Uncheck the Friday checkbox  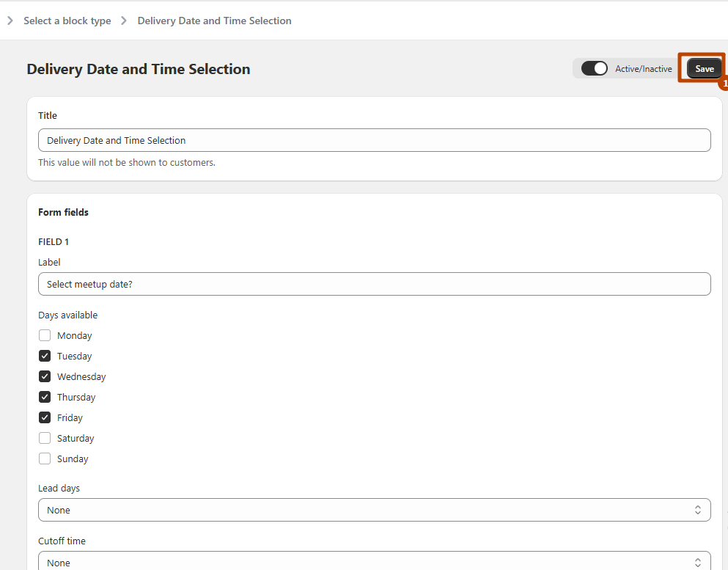[45, 417]
